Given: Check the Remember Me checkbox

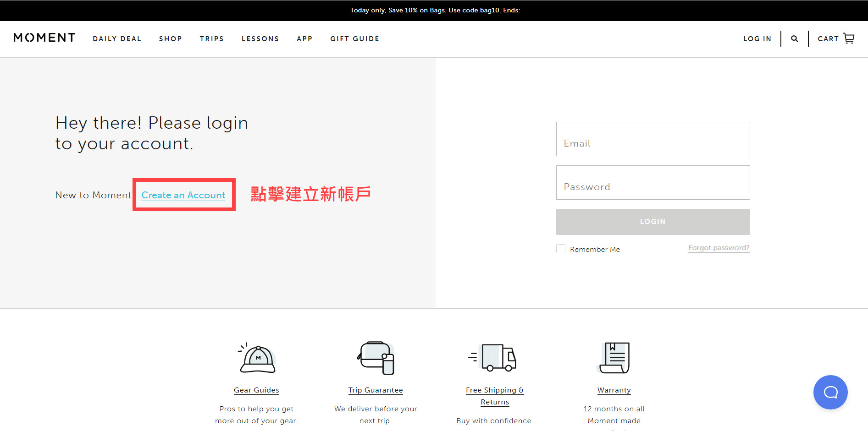Looking at the screenshot, I should coord(561,249).
